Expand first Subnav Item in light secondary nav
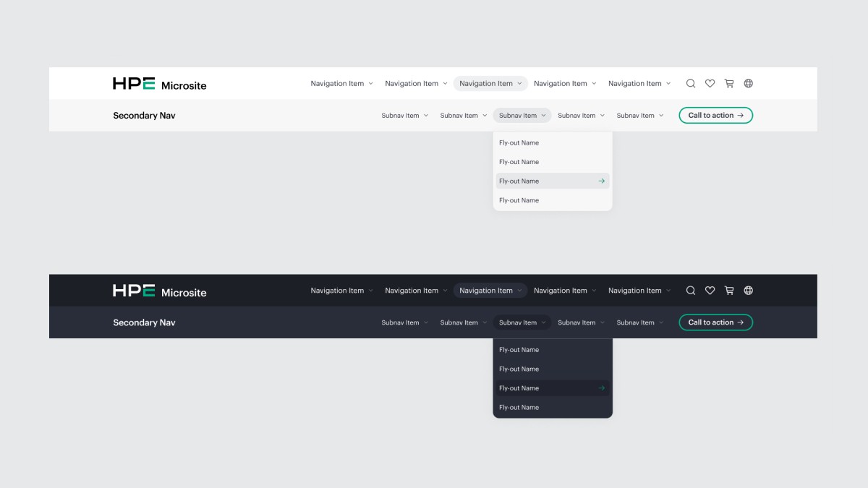 405,116
